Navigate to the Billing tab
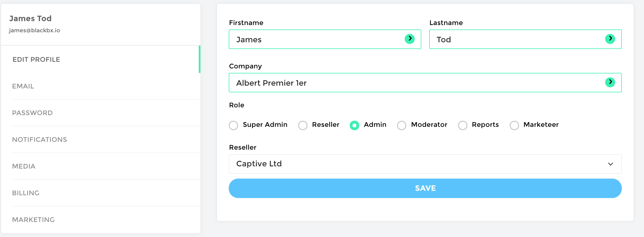Screen dimensions: 644x237 (26, 193)
